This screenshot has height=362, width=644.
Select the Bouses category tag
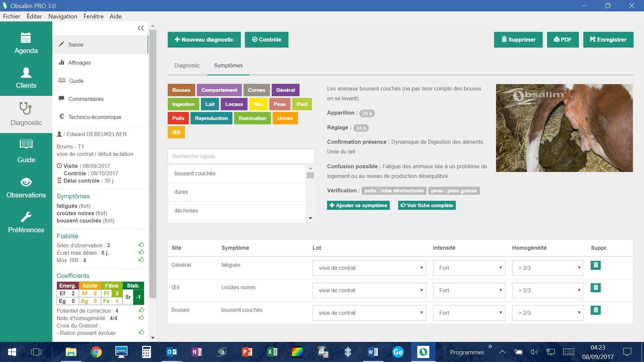coord(181,90)
